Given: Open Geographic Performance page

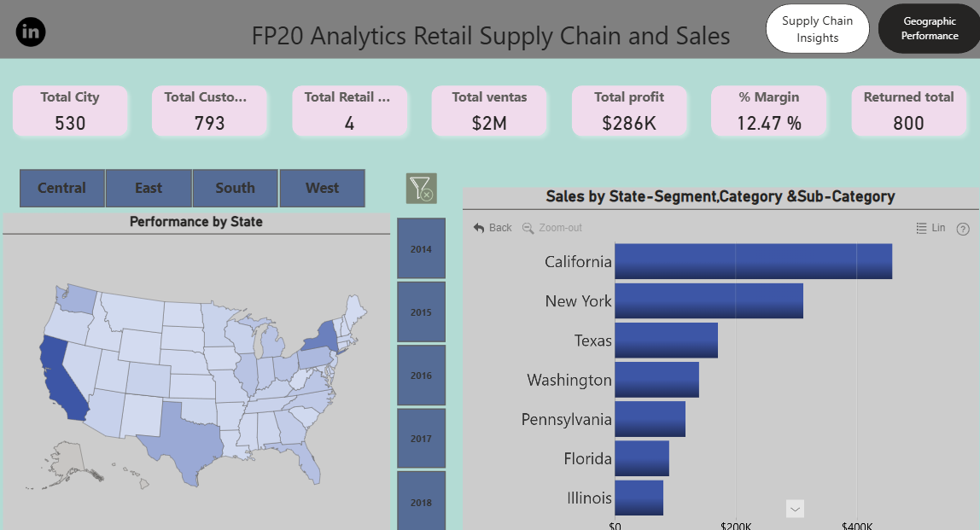Looking at the screenshot, I should [x=930, y=29].
